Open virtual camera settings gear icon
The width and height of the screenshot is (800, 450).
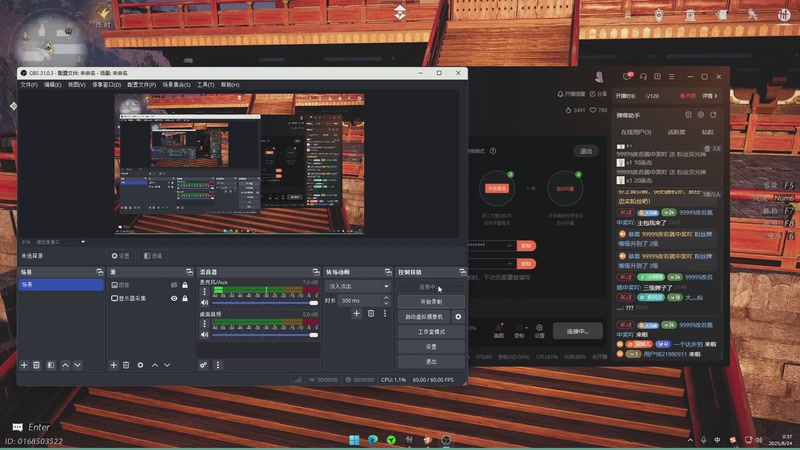458,317
